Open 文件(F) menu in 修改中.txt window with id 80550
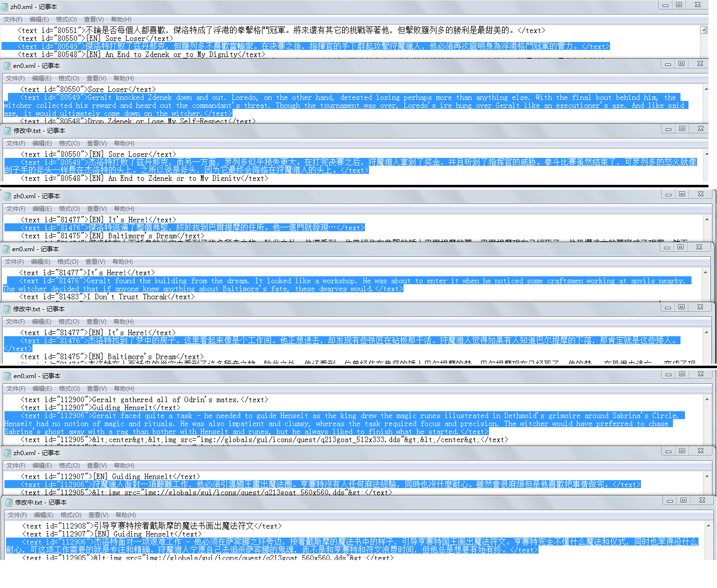The height and width of the screenshot is (588, 717). coord(16,143)
